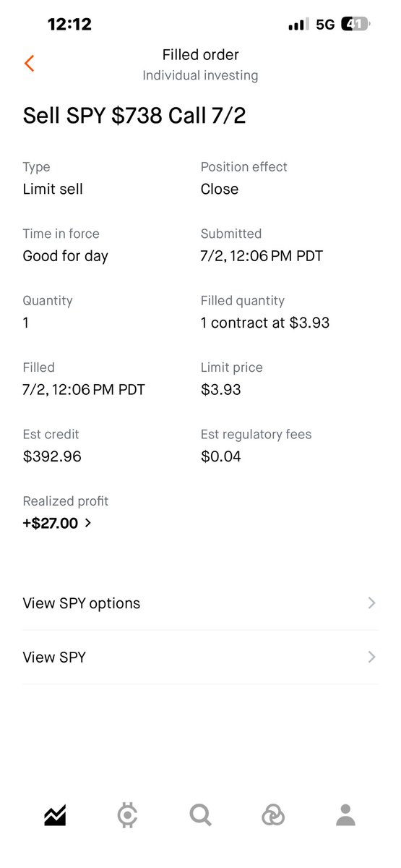Viewport: 401px width, 868px height.
Task: Open Search with the magnifier icon
Action: (200, 815)
